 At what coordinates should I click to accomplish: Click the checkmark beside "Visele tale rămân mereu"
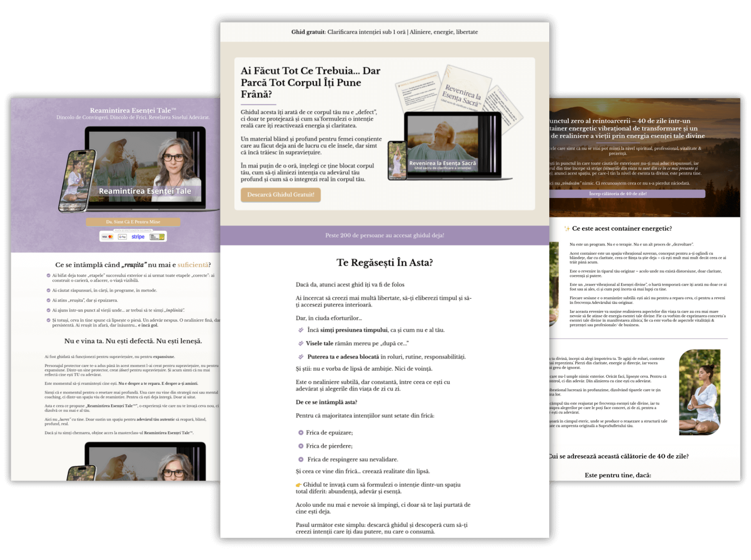(x=301, y=343)
